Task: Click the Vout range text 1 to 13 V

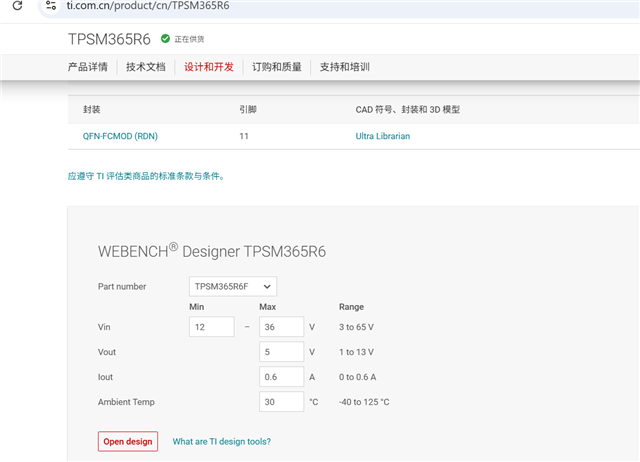Action: [x=356, y=352]
